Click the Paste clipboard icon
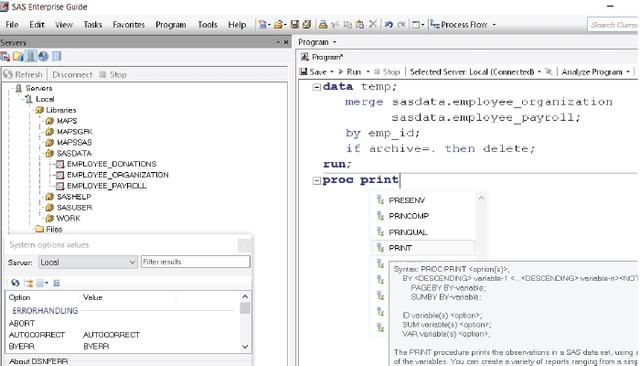This screenshot has width=640, height=366. (x=360, y=24)
